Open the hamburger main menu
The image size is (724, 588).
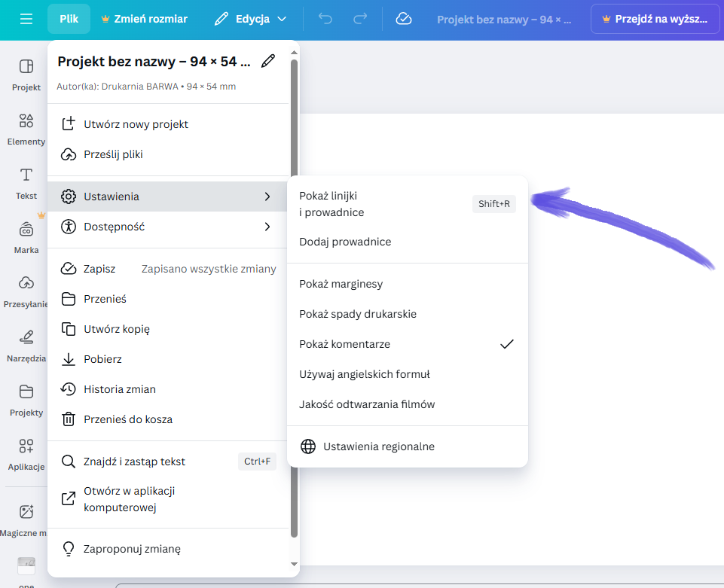[26, 19]
